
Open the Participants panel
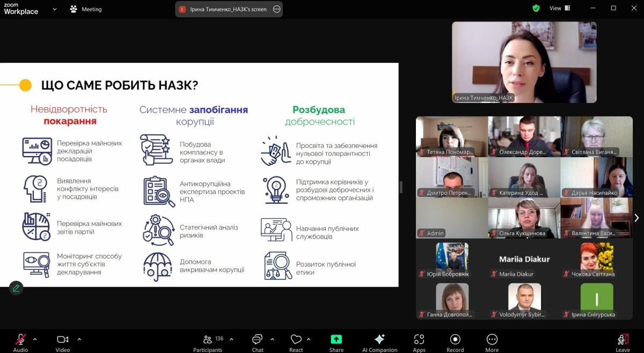[x=208, y=342]
